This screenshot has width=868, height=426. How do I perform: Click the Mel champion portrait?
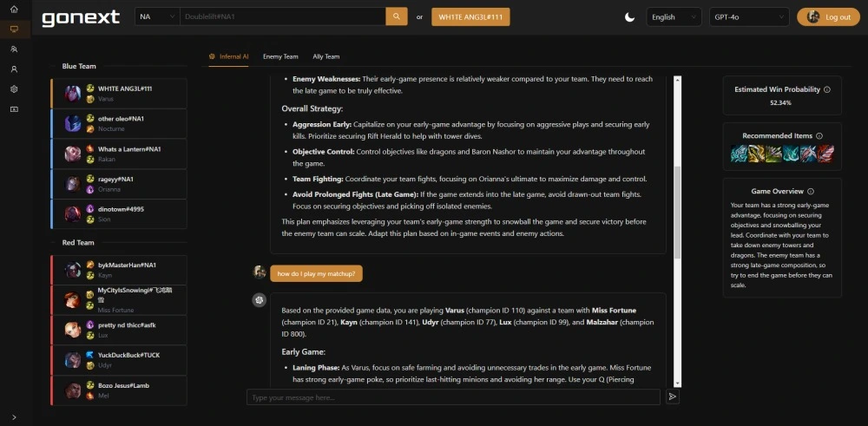click(x=73, y=390)
